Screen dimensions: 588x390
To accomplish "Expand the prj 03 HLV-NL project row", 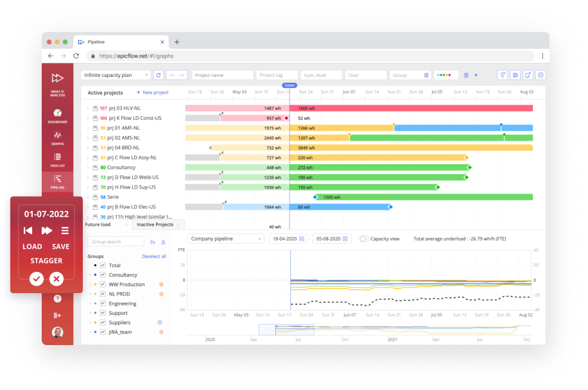I will (88, 108).
